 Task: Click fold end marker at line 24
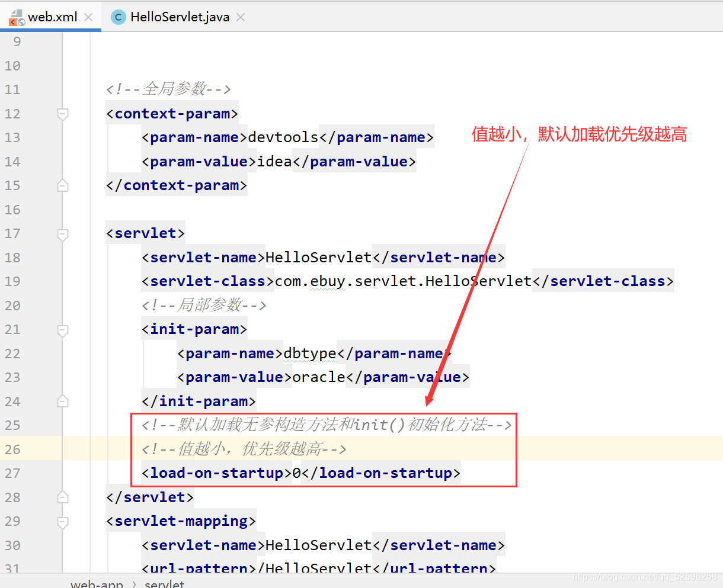[x=63, y=401]
